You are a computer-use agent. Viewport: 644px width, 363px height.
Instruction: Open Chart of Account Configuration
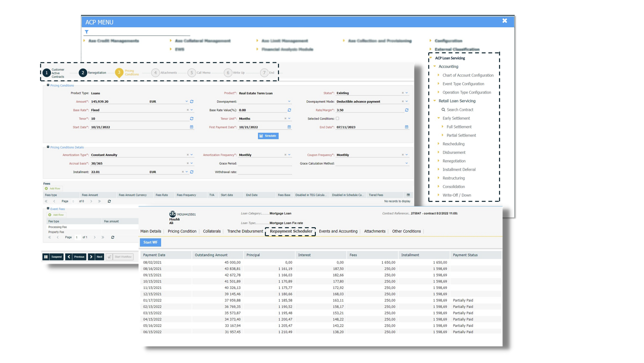click(x=468, y=75)
